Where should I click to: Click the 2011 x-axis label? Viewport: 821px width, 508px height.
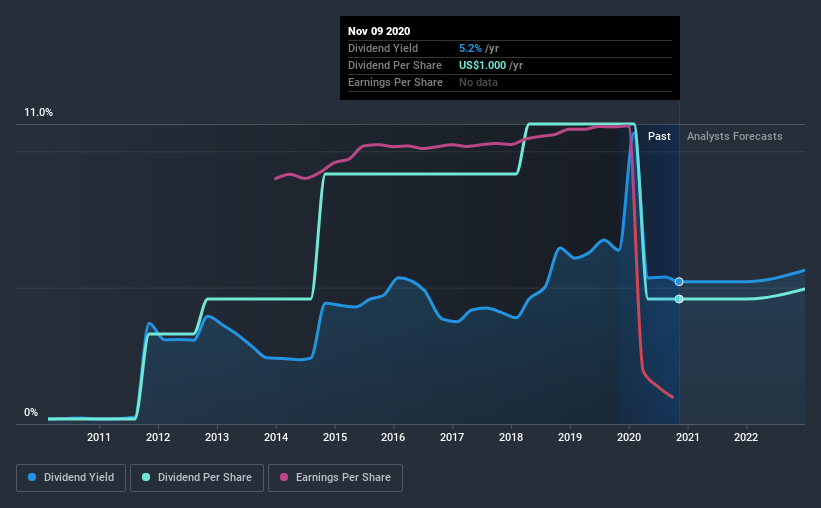[x=98, y=437]
